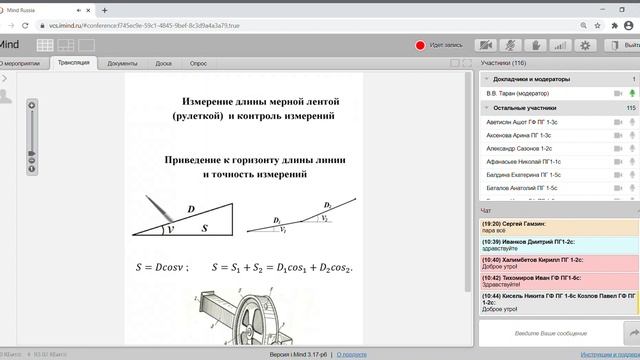This screenshot has height=360, width=640.
Task: Open settings with the gear icon
Action: 585,45
